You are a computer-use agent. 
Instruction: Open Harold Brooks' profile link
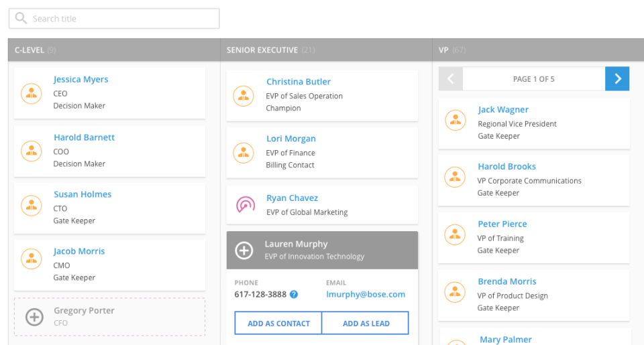click(507, 167)
